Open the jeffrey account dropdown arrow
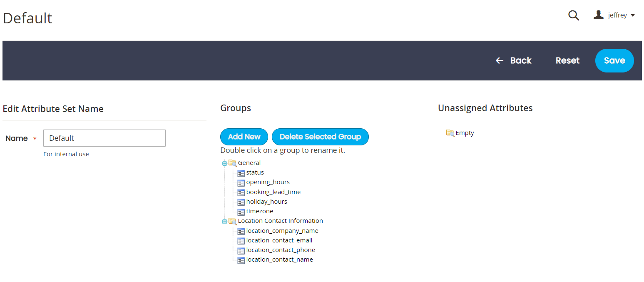This screenshot has width=644, height=282. pyautogui.click(x=633, y=15)
